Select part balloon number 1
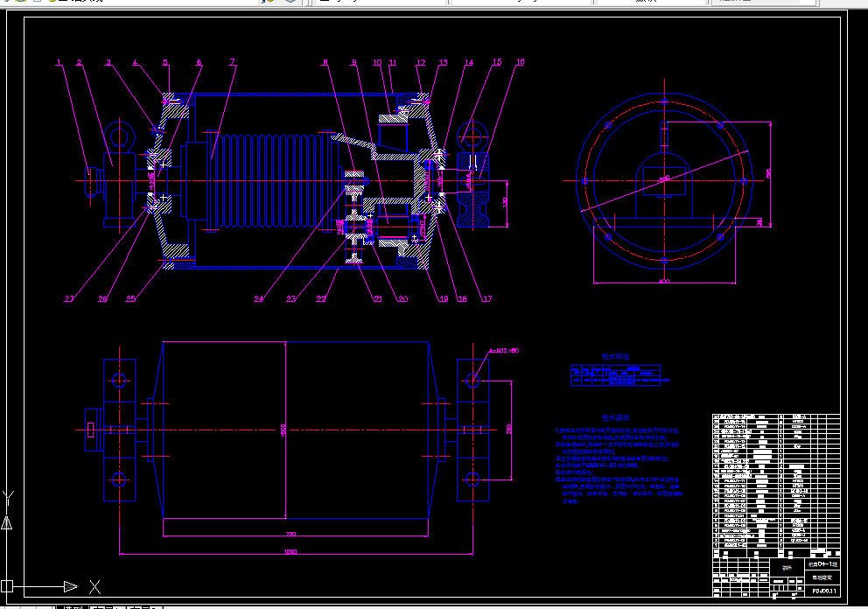Viewport: 868px width, 609px height. (x=59, y=63)
